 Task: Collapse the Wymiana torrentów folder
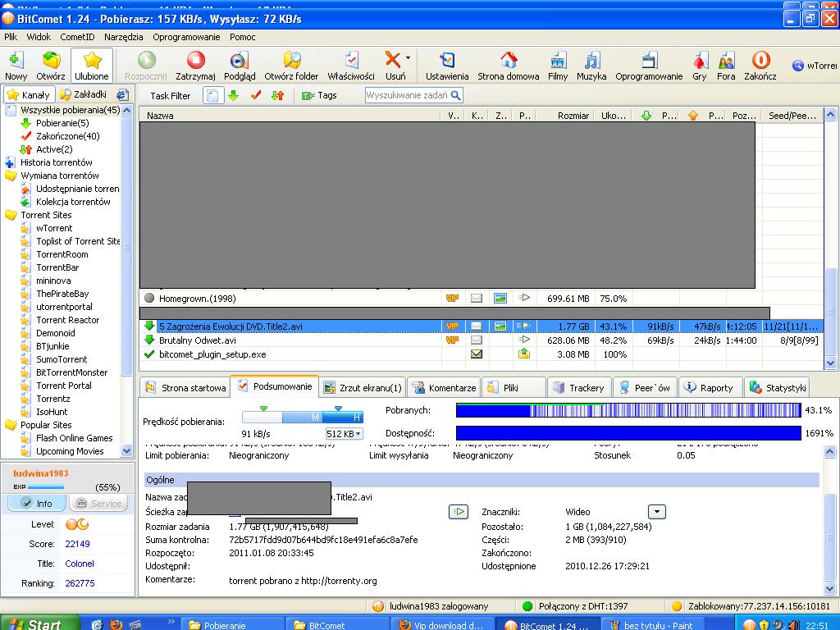pos(10,176)
